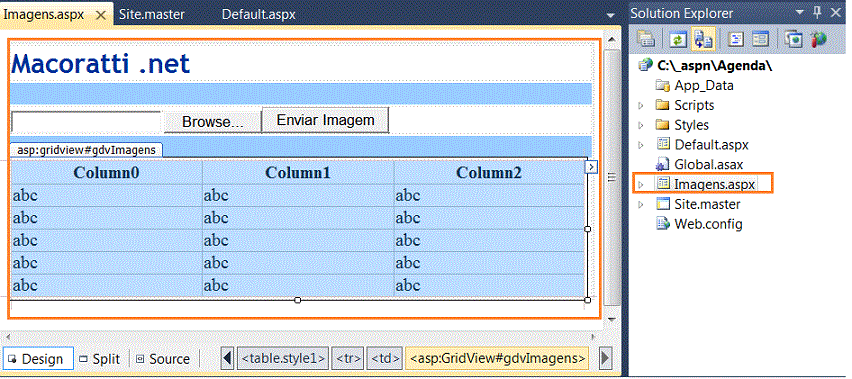Open the Site.master tab

pyautogui.click(x=152, y=14)
